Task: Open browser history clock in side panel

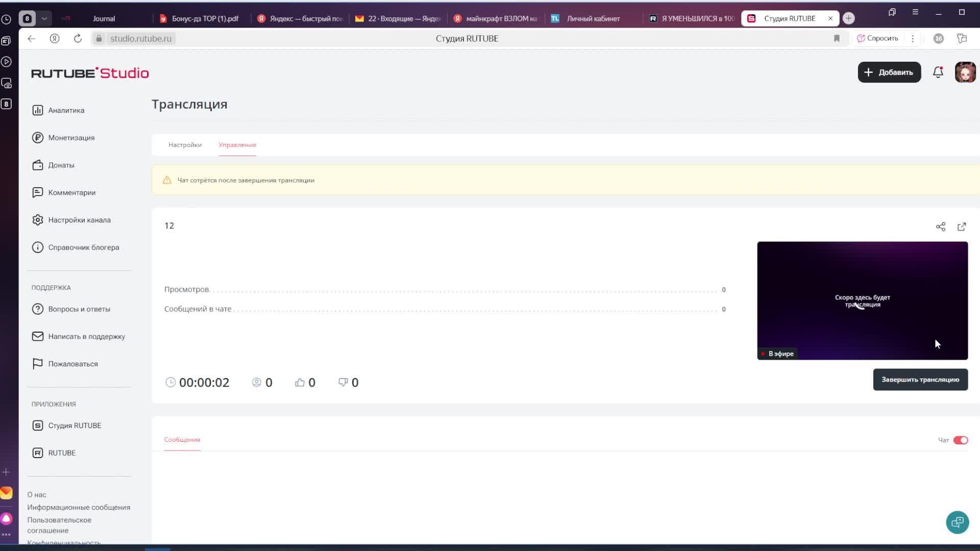Action: coord(6,20)
